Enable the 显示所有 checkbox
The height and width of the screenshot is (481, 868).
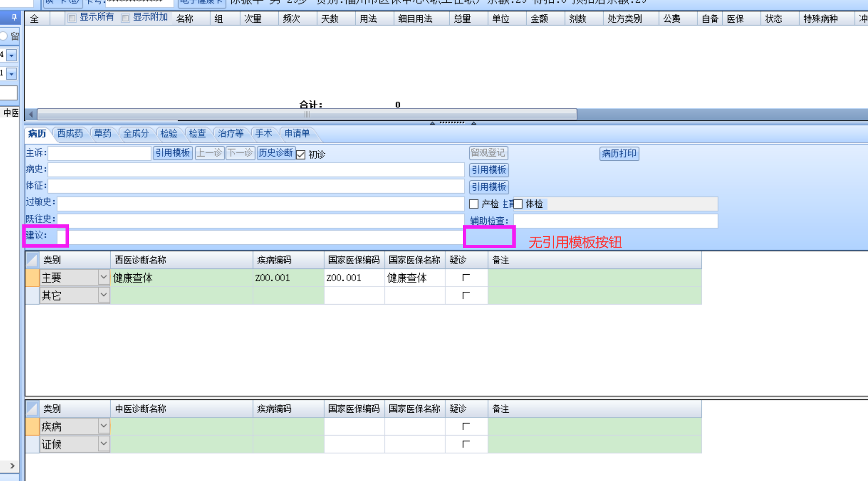tap(72, 18)
